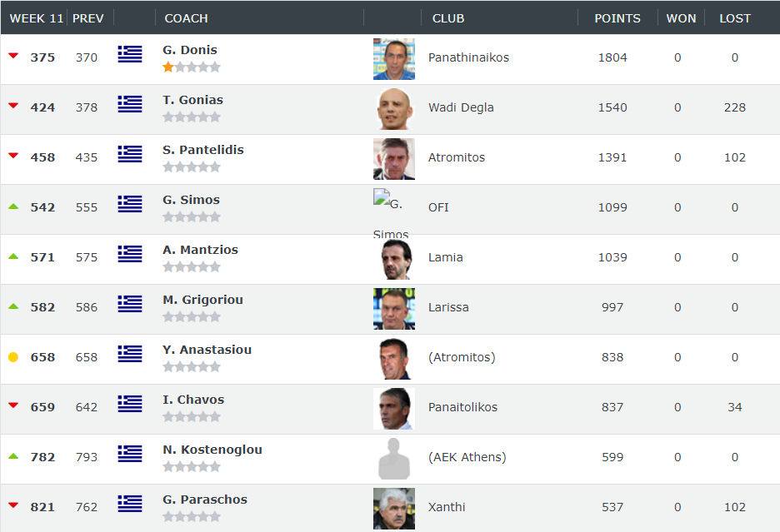Open the Panathinaikos club link
Screen dimensions: 780x532
point(468,57)
